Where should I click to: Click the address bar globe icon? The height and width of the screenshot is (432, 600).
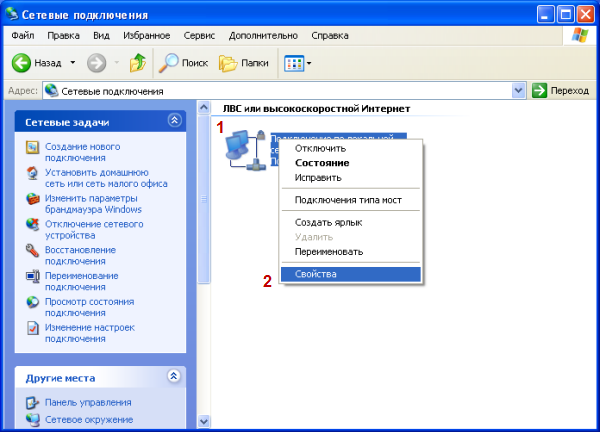click(51, 91)
